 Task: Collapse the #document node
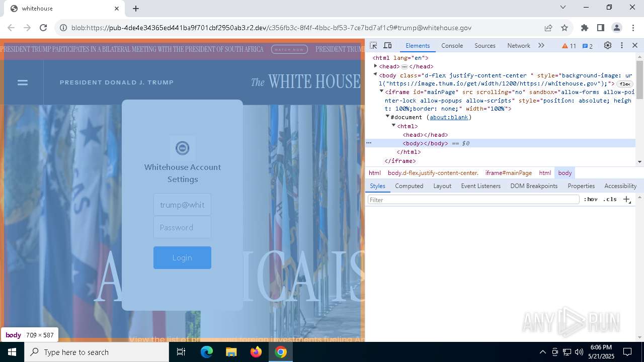click(387, 117)
